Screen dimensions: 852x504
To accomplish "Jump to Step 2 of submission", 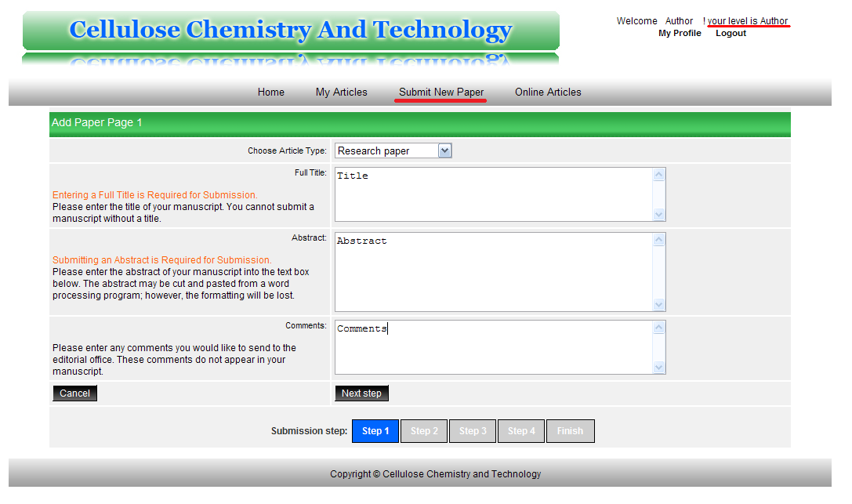I will [424, 430].
